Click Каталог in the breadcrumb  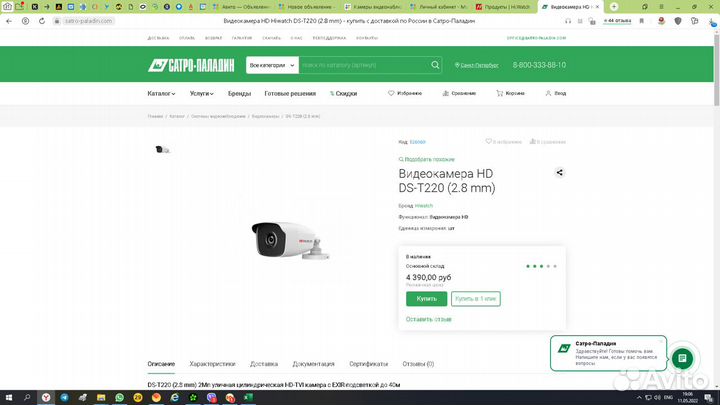pos(177,117)
